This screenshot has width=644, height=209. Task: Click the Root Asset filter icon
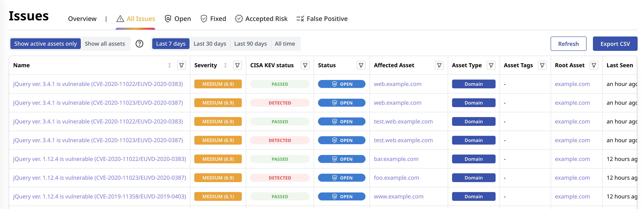click(x=594, y=65)
